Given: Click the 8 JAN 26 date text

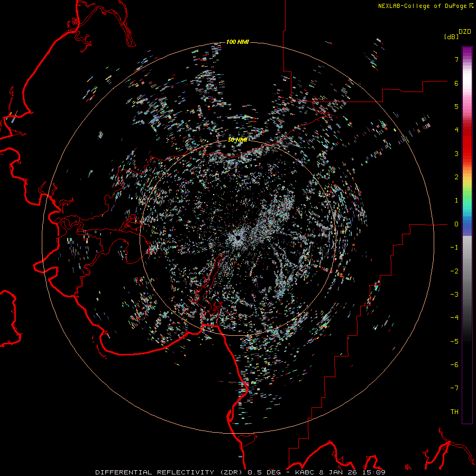Looking at the screenshot, I should pos(338,472).
